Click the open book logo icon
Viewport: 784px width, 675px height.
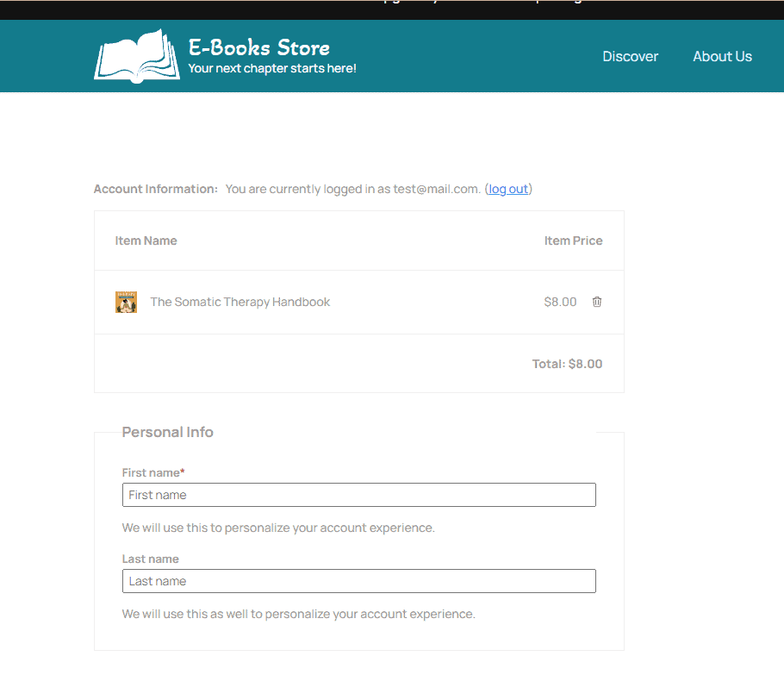click(136, 56)
